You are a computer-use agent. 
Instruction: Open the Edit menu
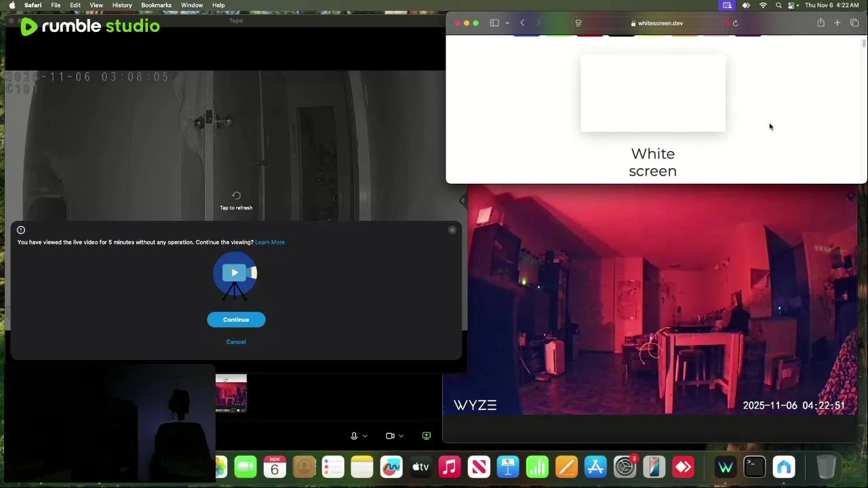click(75, 5)
